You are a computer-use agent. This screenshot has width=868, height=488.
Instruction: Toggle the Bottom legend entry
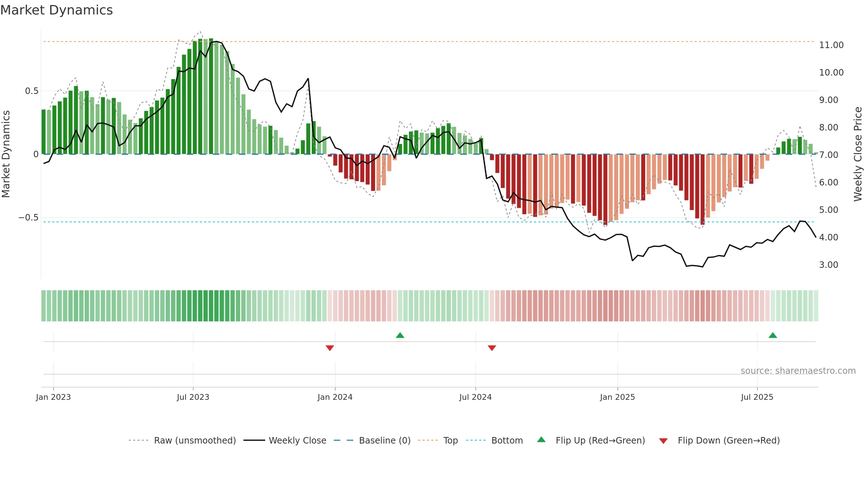[494, 440]
